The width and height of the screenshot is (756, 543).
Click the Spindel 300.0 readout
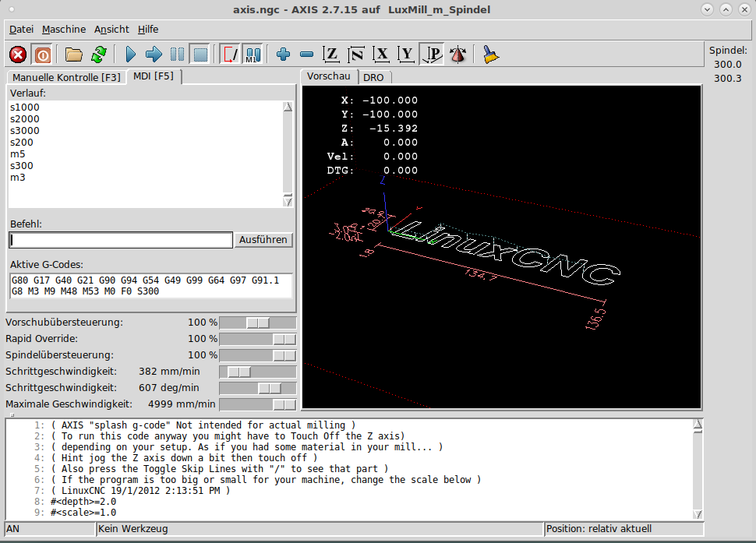pos(728,64)
